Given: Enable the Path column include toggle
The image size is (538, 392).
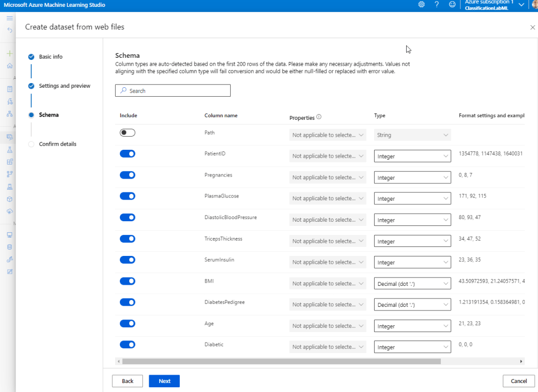Looking at the screenshot, I should pyautogui.click(x=127, y=133).
